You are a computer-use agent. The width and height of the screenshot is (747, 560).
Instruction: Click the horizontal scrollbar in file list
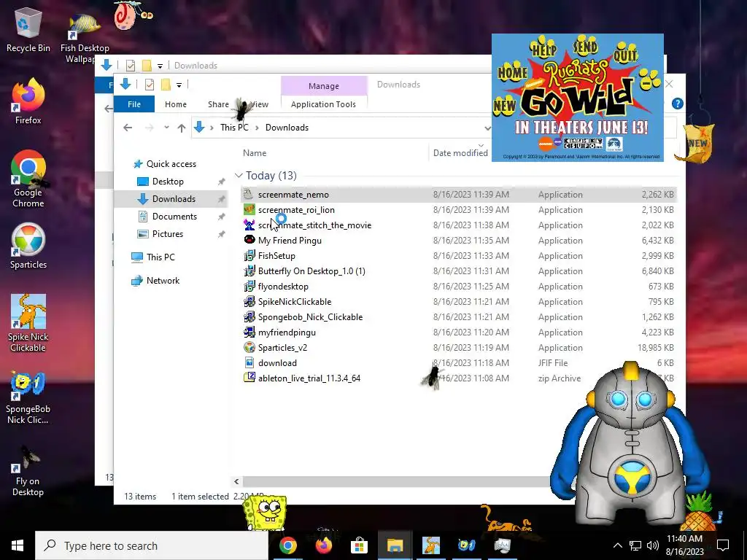click(x=395, y=481)
